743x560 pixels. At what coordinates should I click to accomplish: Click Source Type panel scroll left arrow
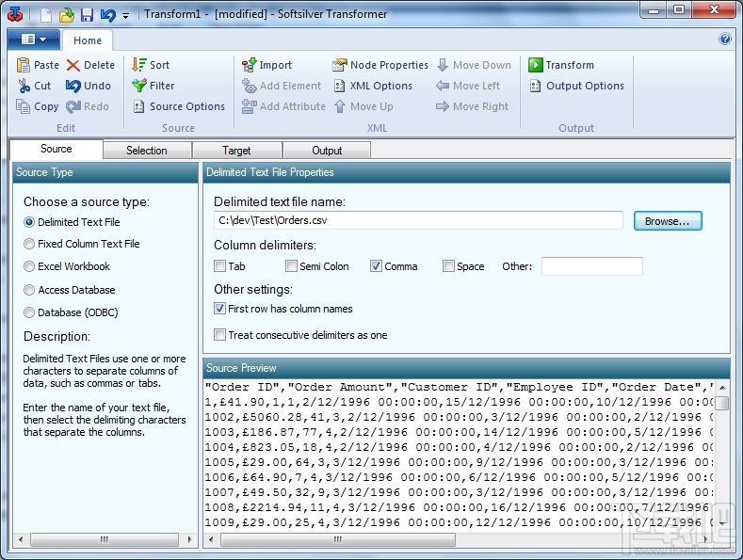click(x=21, y=539)
